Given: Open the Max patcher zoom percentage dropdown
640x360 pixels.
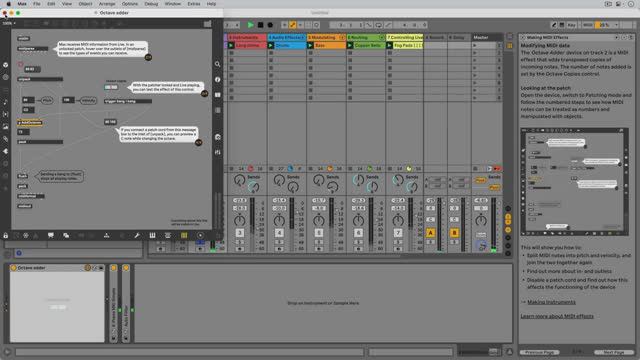Looking at the screenshot, I should point(9,23).
